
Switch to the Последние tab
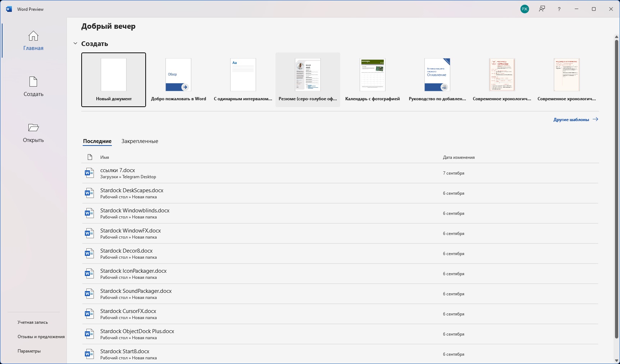point(97,141)
